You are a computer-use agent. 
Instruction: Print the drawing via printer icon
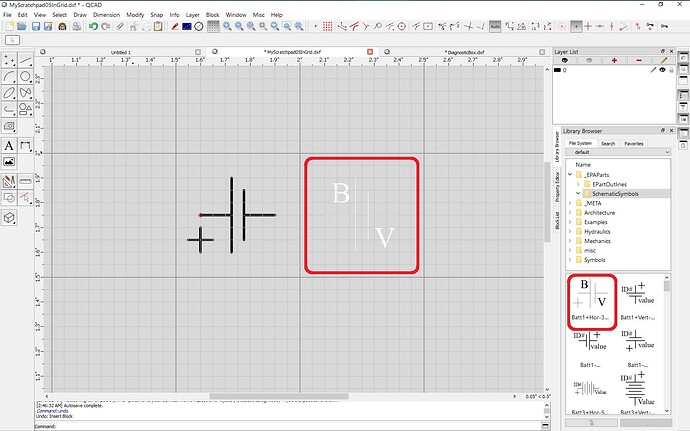click(x=77, y=26)
